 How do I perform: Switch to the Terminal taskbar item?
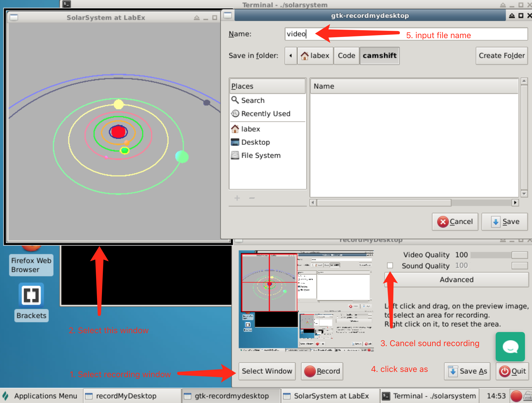click(x=429, y=396)
